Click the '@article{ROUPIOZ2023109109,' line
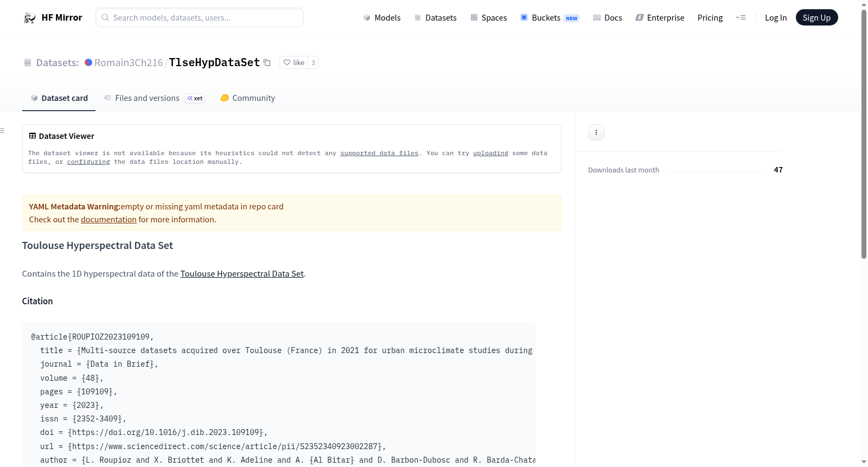 [92, 337]
